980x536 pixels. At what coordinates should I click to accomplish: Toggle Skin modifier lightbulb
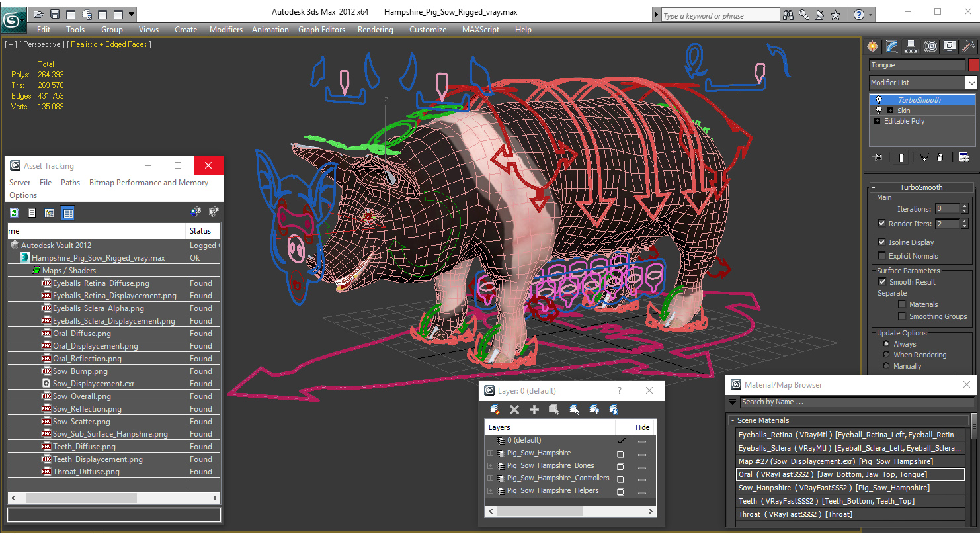tap(879, 111)
